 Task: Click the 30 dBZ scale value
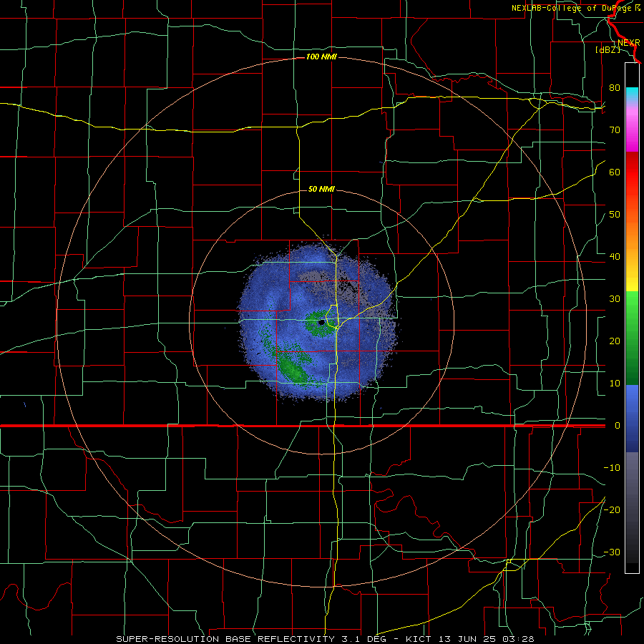(615, 299)
